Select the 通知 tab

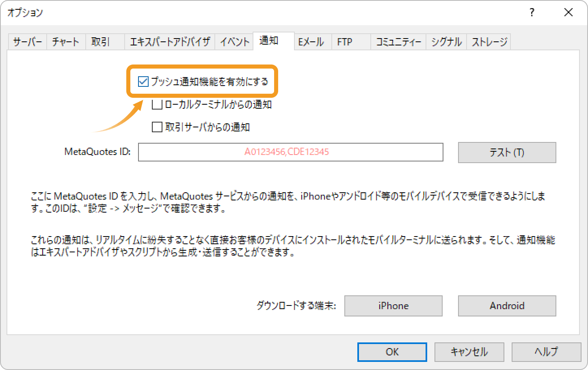click(274, 41)
